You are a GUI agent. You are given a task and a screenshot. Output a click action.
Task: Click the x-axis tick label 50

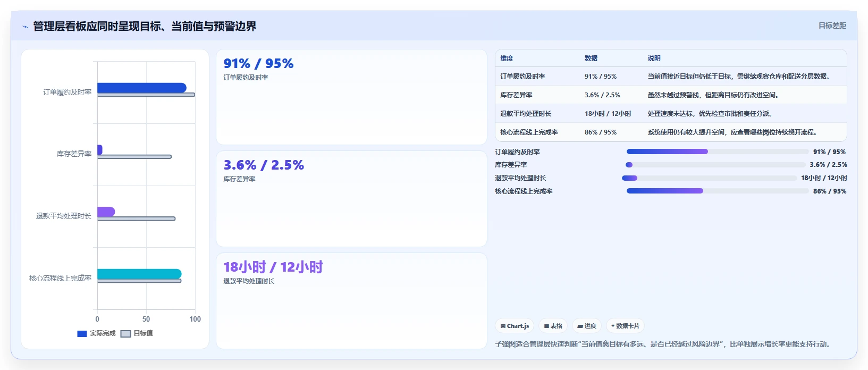146,319
